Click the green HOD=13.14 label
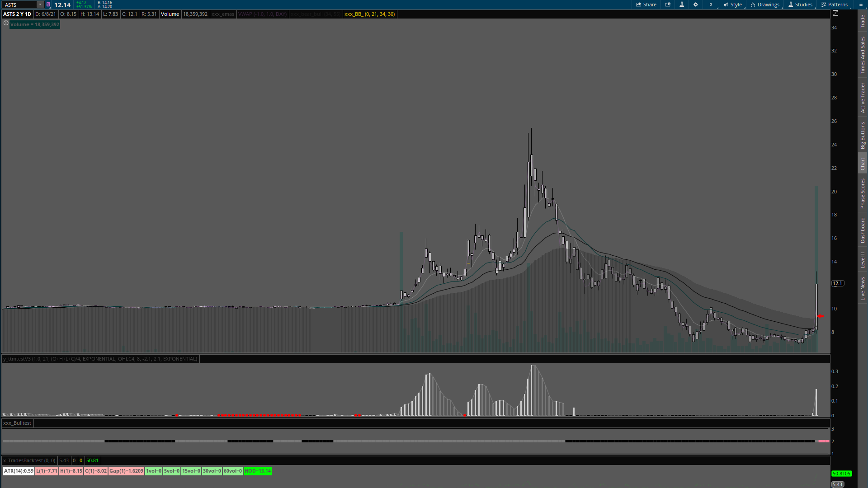 pos(257,471)
